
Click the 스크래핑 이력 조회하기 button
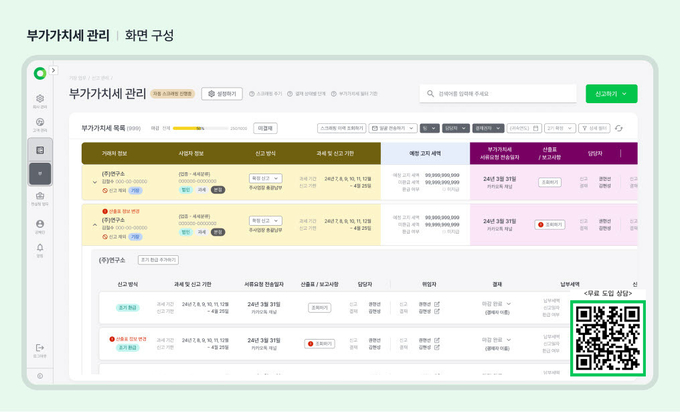(x=341, y=128)
